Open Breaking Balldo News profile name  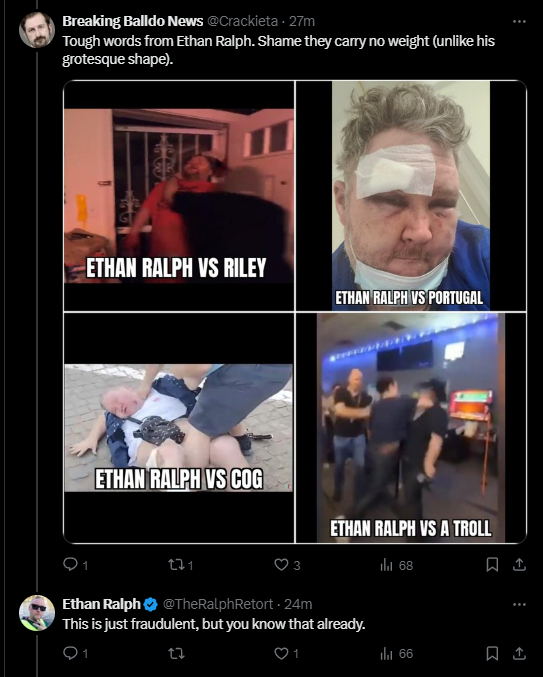tap(133, 21)
